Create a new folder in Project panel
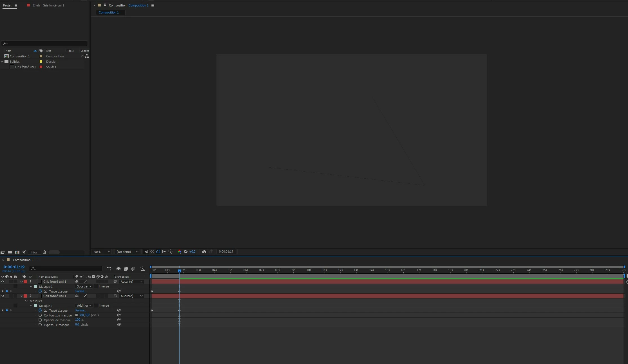Viewport: 628px width, 364px height. pos(10,252)
